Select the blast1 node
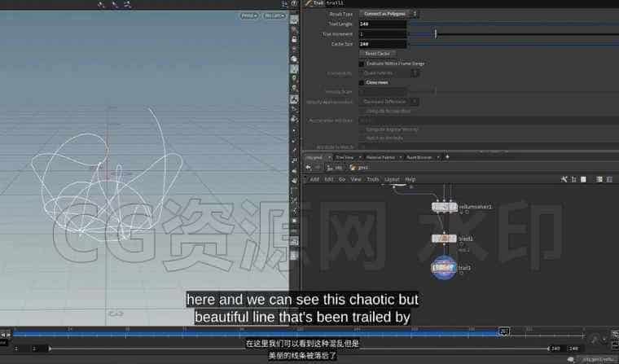This screenshot has height=364, width=619. 444,239
